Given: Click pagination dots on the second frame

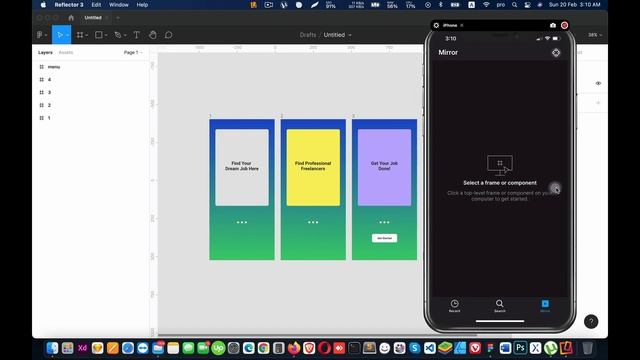Looking at the screenshot, I should tap(313, 222).
